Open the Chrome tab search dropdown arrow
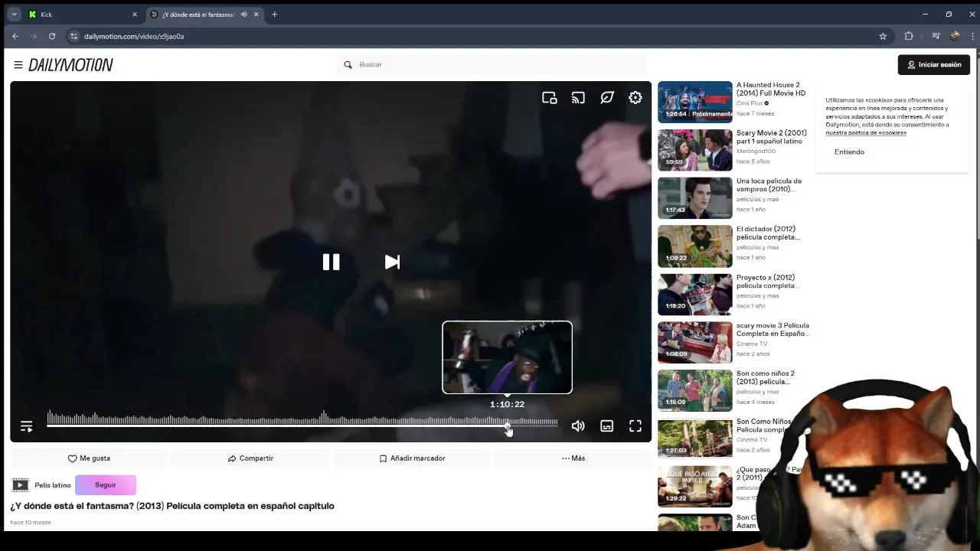980x551 pixels. pos(14,14)
